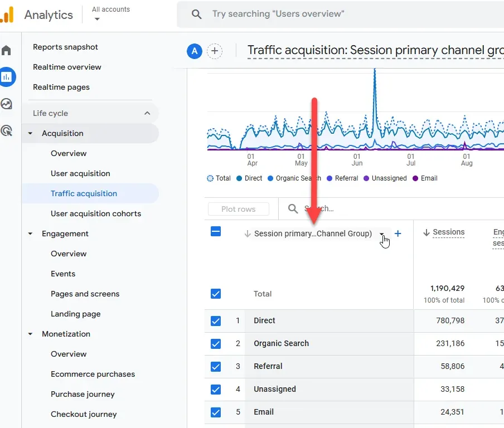Screen dimensions: 504x428
Task: Click the Total legend marker
Action: 210,178
